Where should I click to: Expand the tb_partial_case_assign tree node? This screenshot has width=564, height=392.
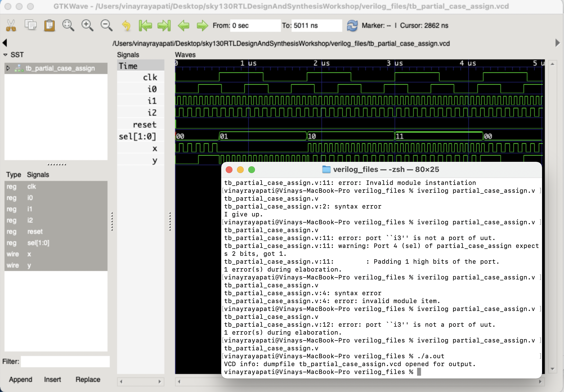(8, 68)
